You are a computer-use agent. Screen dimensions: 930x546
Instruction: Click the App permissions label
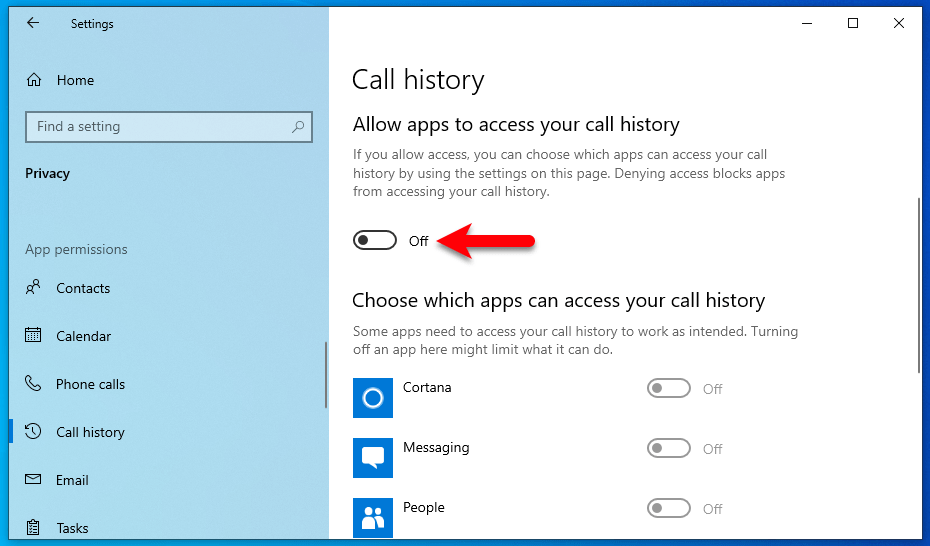[x=76, y=249]
